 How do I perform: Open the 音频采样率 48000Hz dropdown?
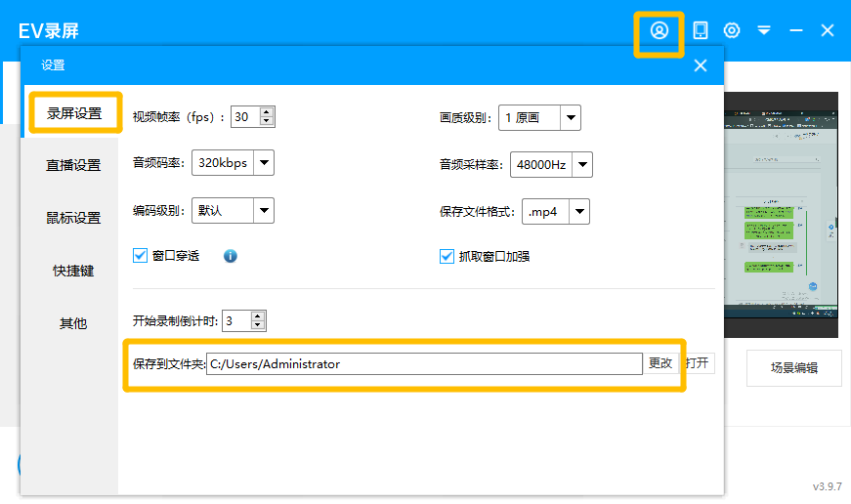[x=582, y=164]
